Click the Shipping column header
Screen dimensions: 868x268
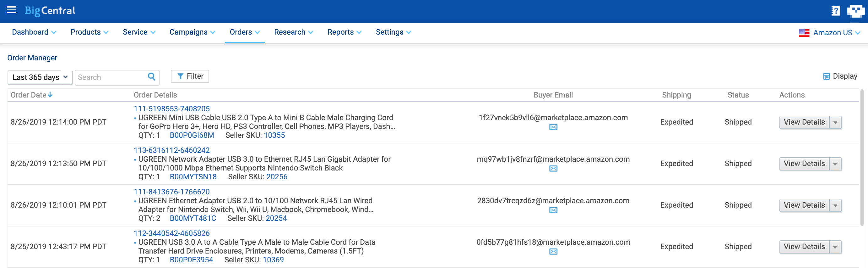tap(676, 95)
